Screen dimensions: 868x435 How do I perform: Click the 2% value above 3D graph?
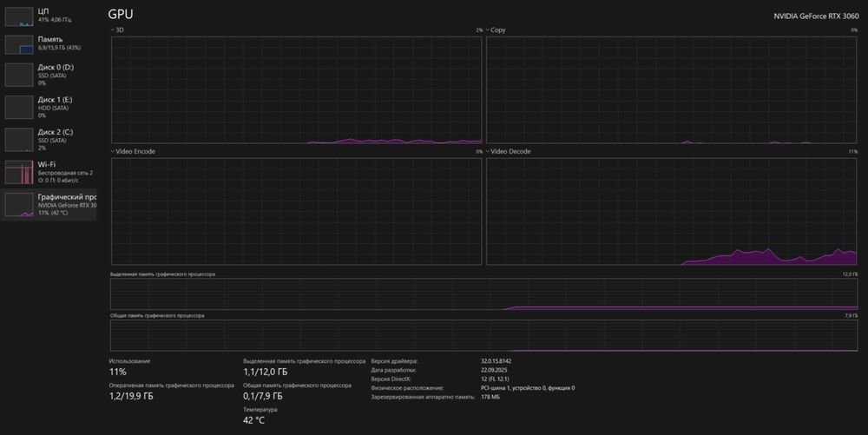479,30
